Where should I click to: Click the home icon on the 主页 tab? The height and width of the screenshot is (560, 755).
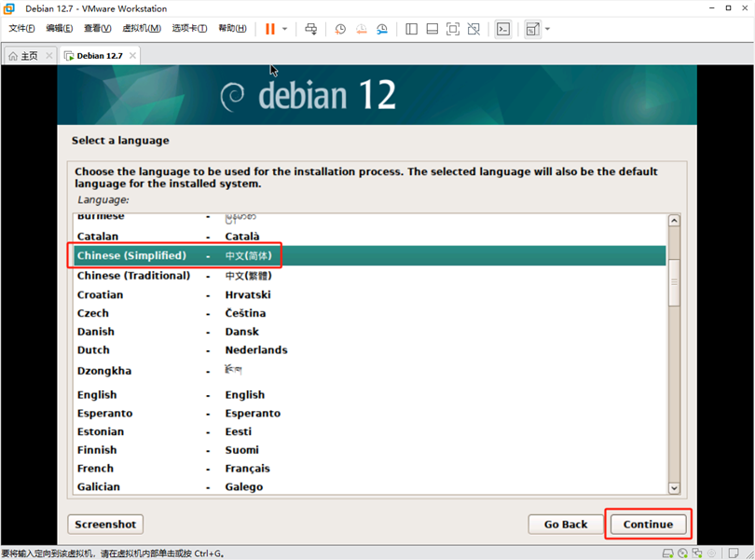coord(13,56)
